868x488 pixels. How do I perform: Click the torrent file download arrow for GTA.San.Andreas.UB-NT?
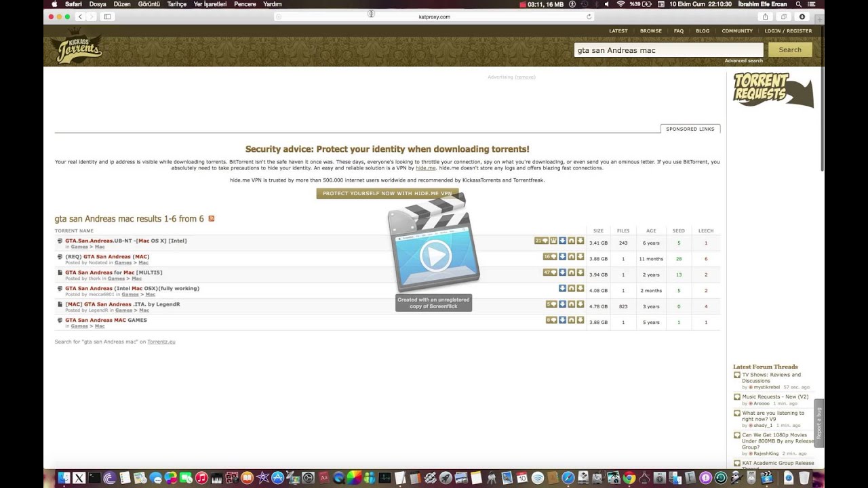pyautogui.click(x=580, y=241)
